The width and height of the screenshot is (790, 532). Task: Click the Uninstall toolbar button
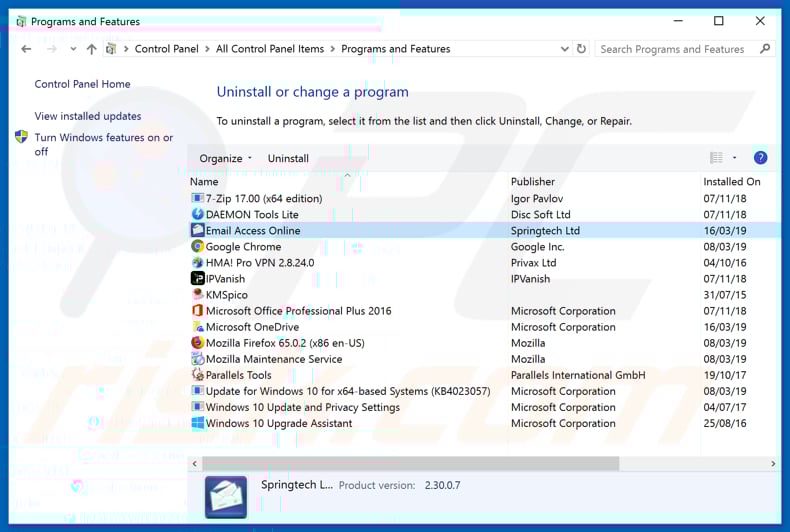point(288,159)
